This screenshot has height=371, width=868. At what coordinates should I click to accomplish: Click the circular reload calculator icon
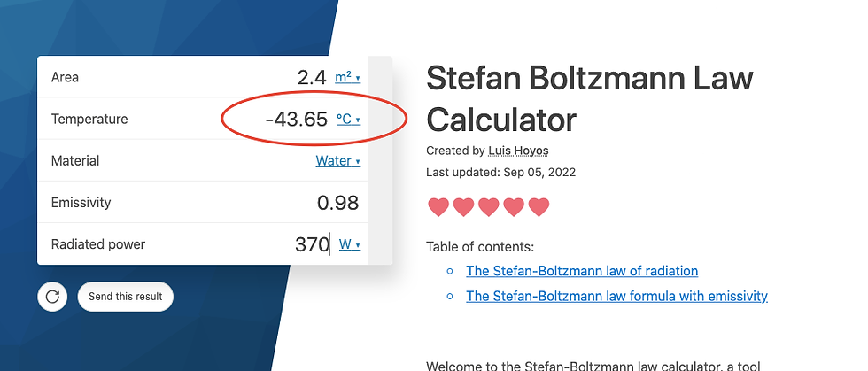point(52,297)
